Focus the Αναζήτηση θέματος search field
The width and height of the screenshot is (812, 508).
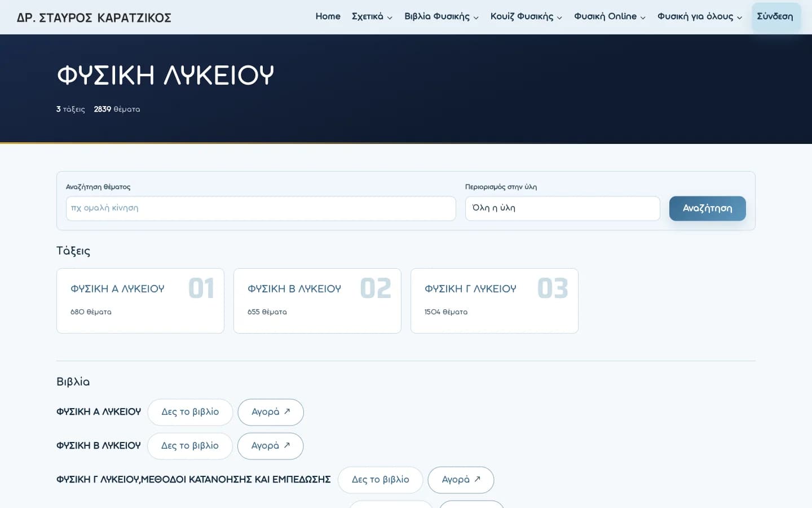[261, 208]
